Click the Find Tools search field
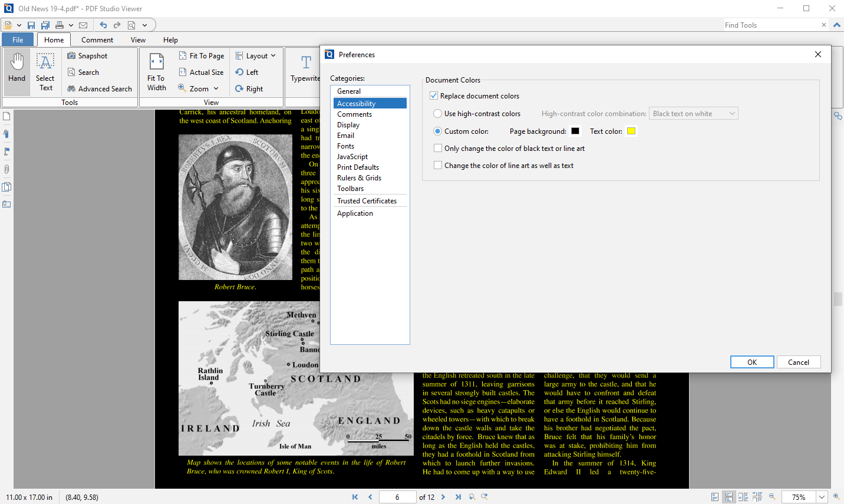Image resolution: width=844 pixels, height=504 pixels. pos(772,25)
